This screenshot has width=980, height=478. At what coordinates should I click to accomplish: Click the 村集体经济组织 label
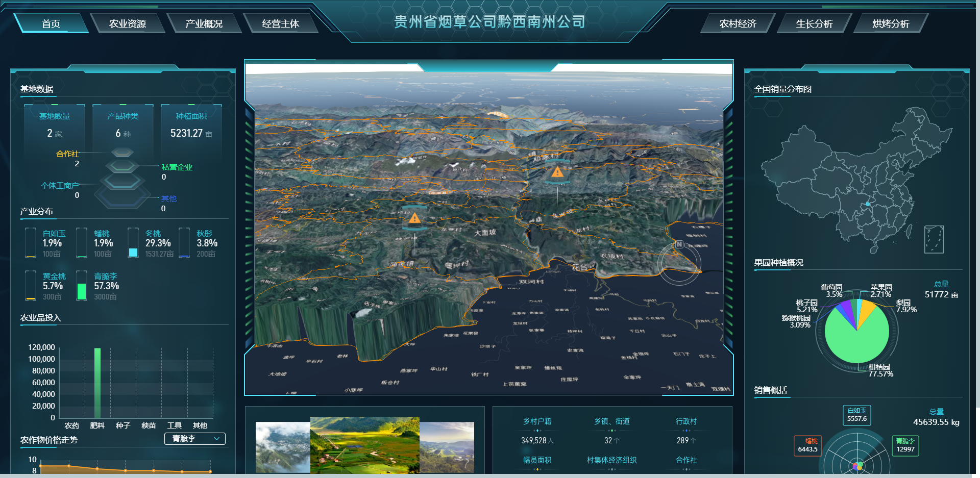pos(612,460)
